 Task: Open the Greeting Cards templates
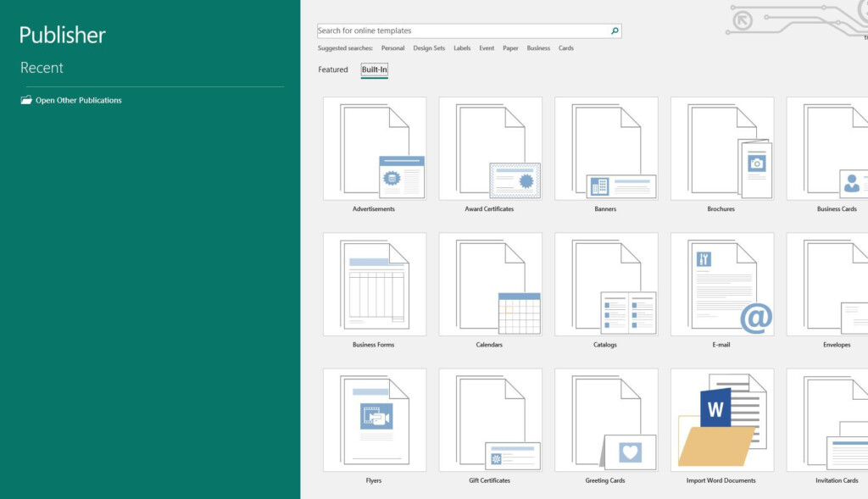tap(606, 420)
